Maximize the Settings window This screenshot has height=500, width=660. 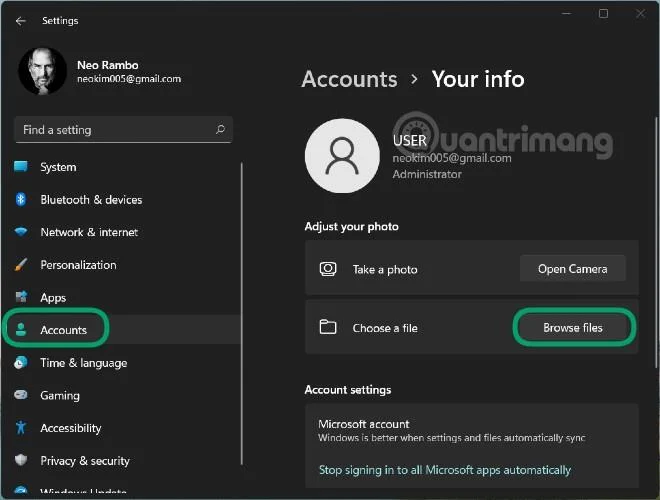[603, 13]
